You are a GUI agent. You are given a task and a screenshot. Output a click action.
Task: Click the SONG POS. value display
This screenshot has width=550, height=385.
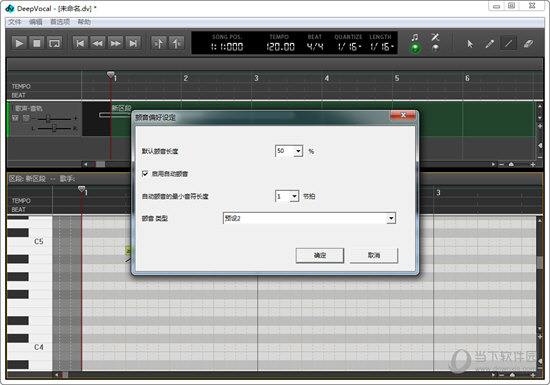(227, 47)
